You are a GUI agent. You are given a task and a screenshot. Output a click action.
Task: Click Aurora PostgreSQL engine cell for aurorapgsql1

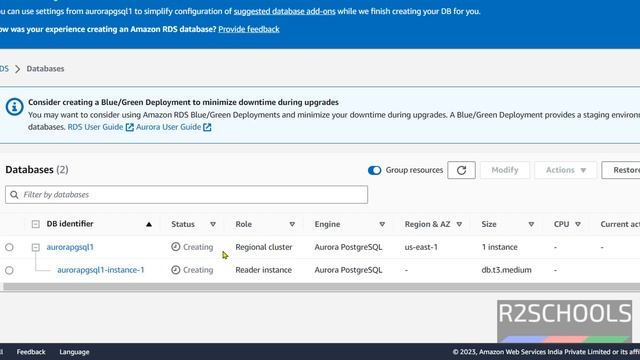click(348, 247)
